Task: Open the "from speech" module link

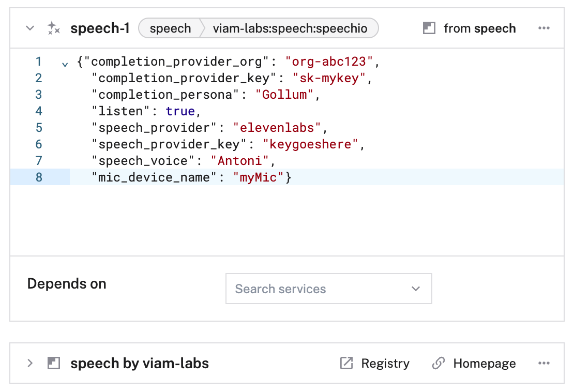Action: (x=479, y=28)
